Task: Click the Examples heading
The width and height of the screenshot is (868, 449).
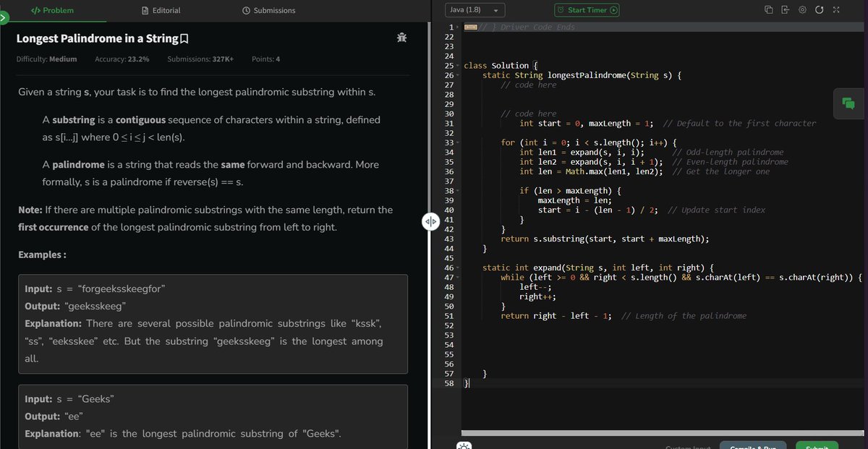Action: (42, 255)
